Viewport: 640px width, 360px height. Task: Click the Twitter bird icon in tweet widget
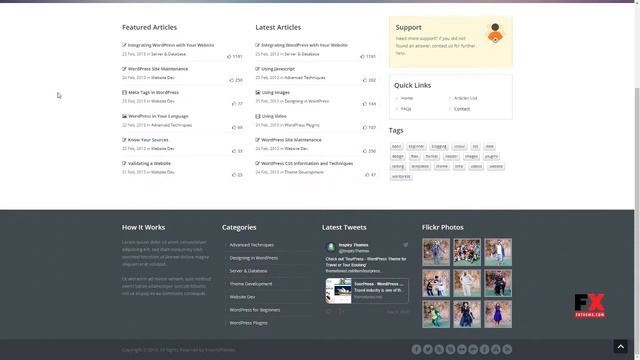tap(405, 245)
